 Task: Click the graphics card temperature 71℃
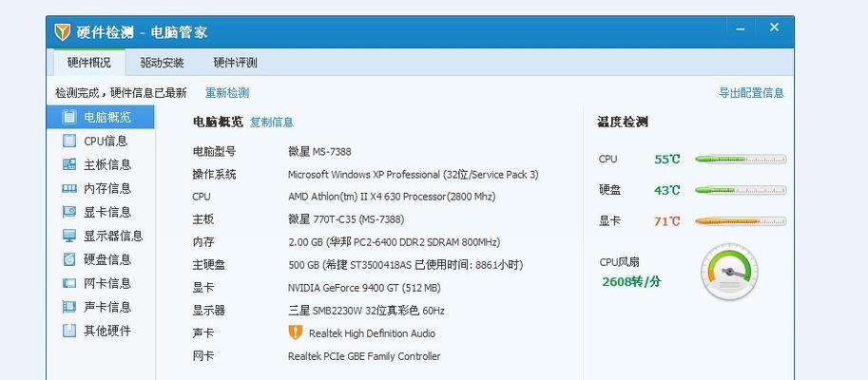(x=667, y=221)
